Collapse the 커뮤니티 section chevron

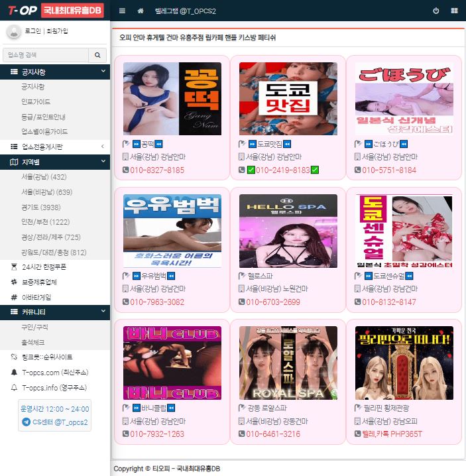click(103, 311)
